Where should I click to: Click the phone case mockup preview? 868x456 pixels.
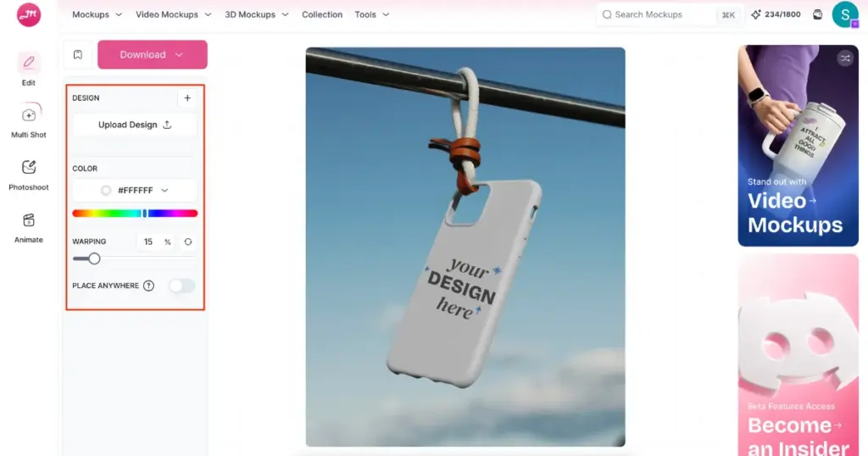click(465, 247)
